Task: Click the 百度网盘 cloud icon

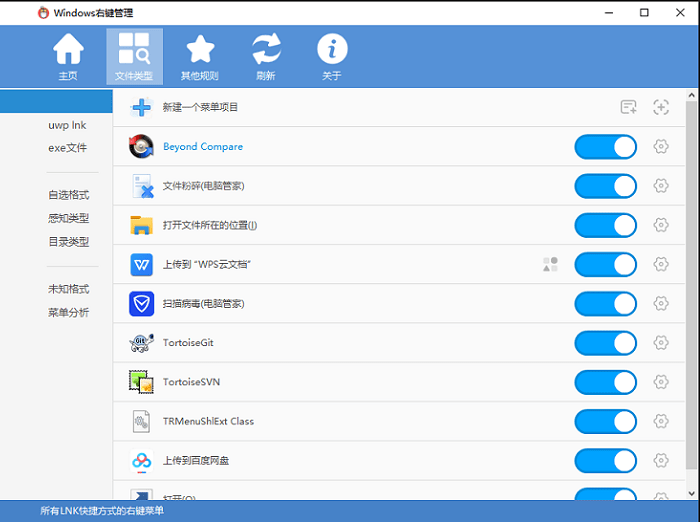Action: click(142, 461)
